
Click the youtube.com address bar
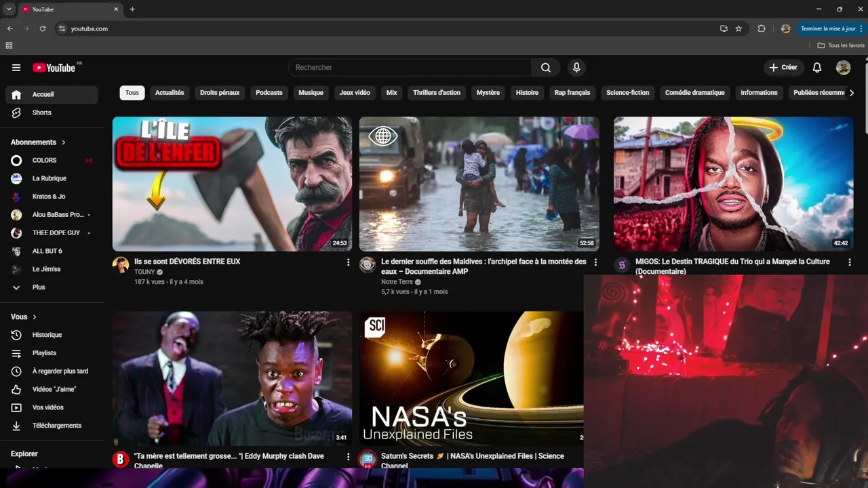point(387,28)
